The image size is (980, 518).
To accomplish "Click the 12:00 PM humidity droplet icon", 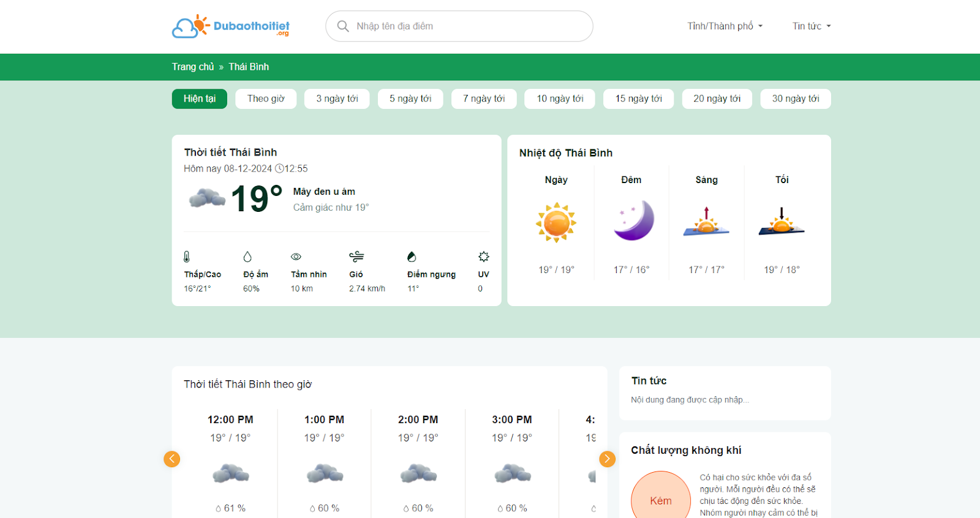I will (x=218, y=508).
